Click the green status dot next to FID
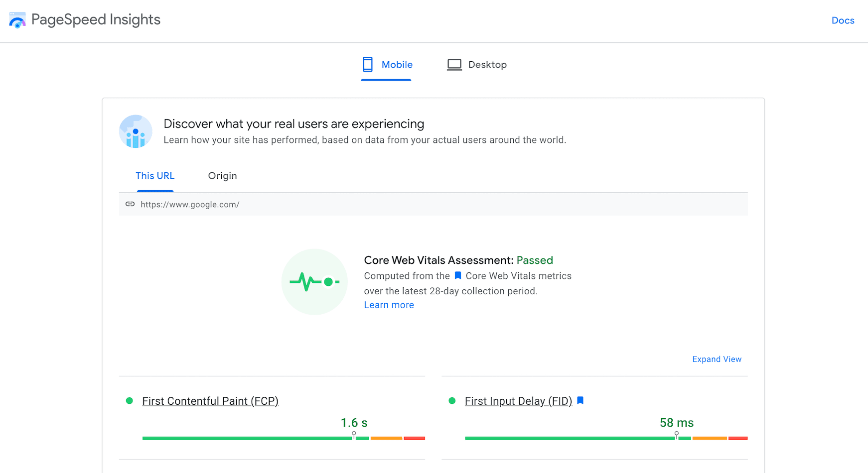 tap(452, 400)
